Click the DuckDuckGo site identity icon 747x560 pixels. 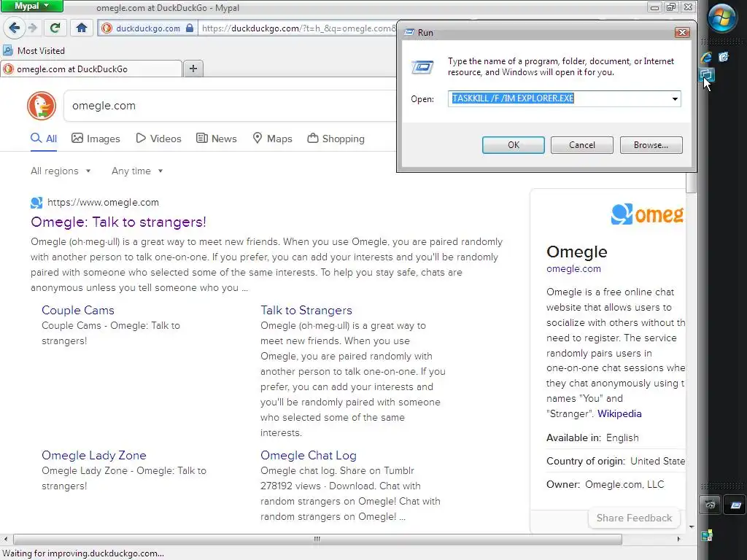(x=107, y=28)
